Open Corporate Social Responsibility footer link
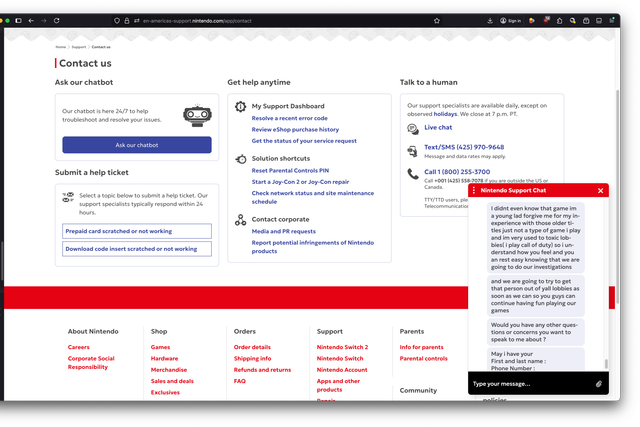Viewport: 640px width, 427px height. point(91,363)
